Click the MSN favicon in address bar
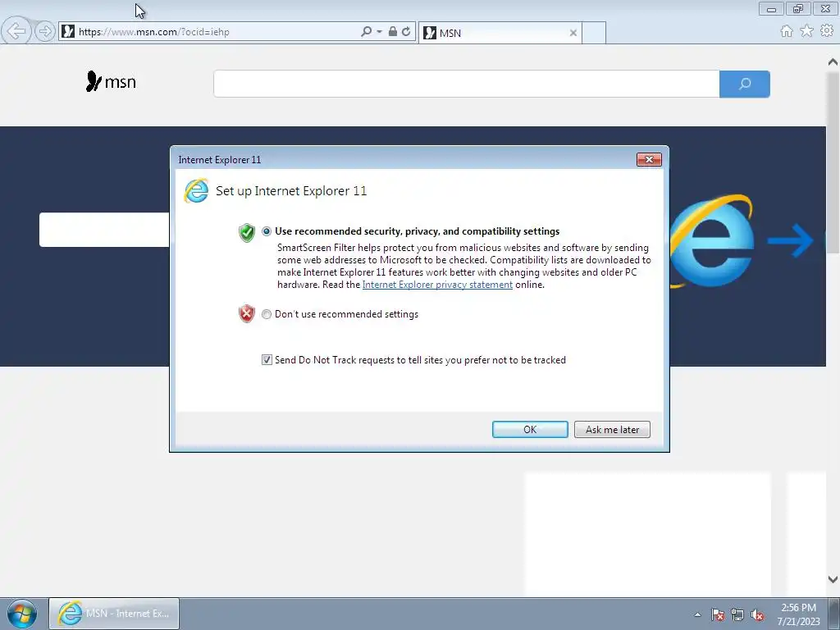 tap(68, 32)
